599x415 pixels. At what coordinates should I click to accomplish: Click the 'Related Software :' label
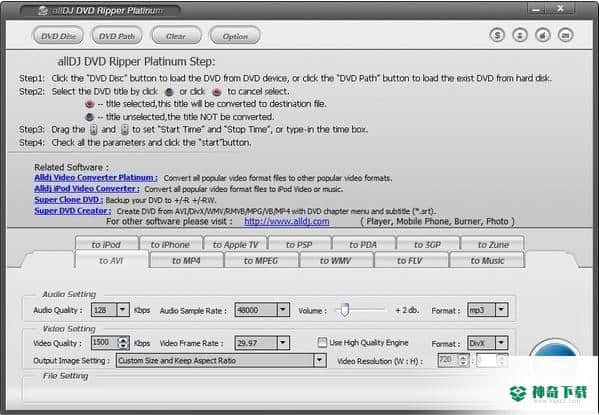click(x=71, y=167)
